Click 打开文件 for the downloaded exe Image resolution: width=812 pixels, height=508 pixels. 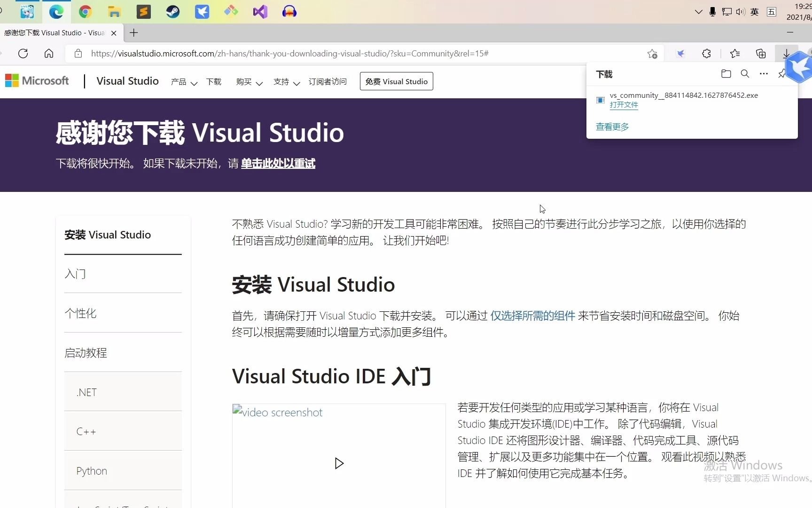[624, 105]
